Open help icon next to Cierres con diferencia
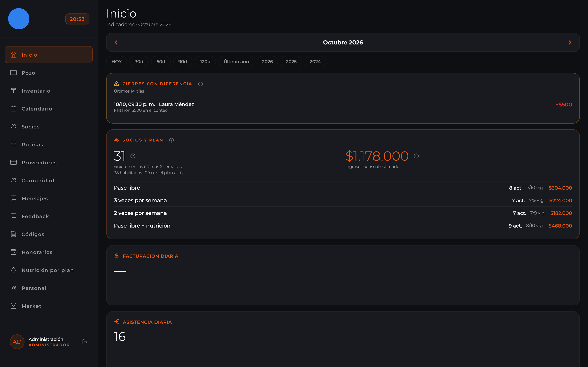Screen dimensions: 588x367 (200, 84)
